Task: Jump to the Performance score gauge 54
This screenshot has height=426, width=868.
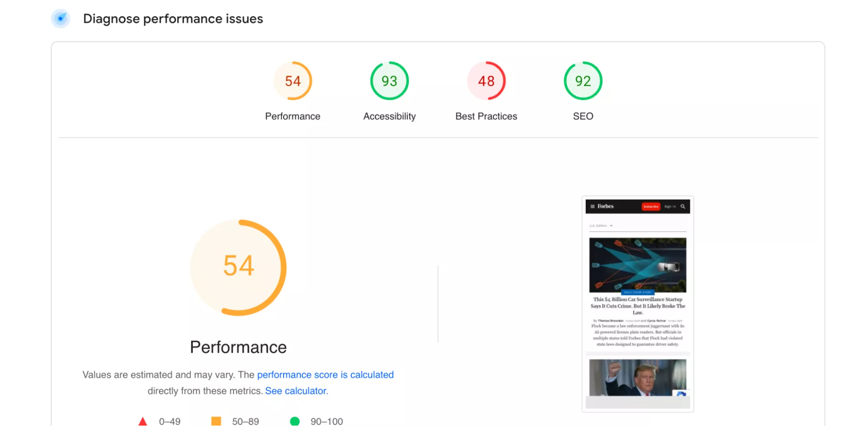Action: click(x=293, y=81)
